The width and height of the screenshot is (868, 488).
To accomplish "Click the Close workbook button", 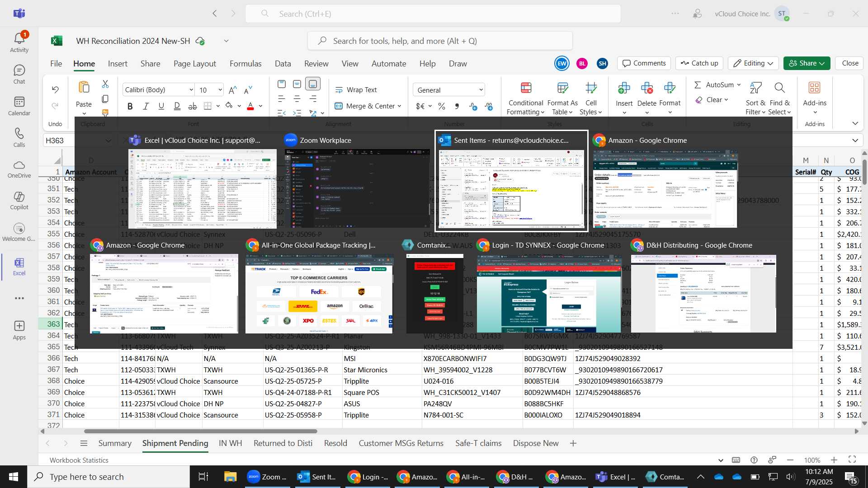I will point(850,63).
